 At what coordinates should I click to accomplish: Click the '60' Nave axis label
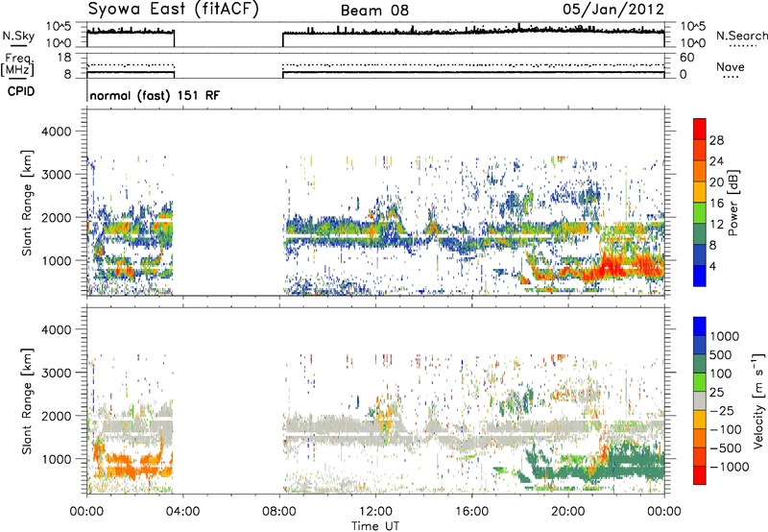tap(686, 58)
